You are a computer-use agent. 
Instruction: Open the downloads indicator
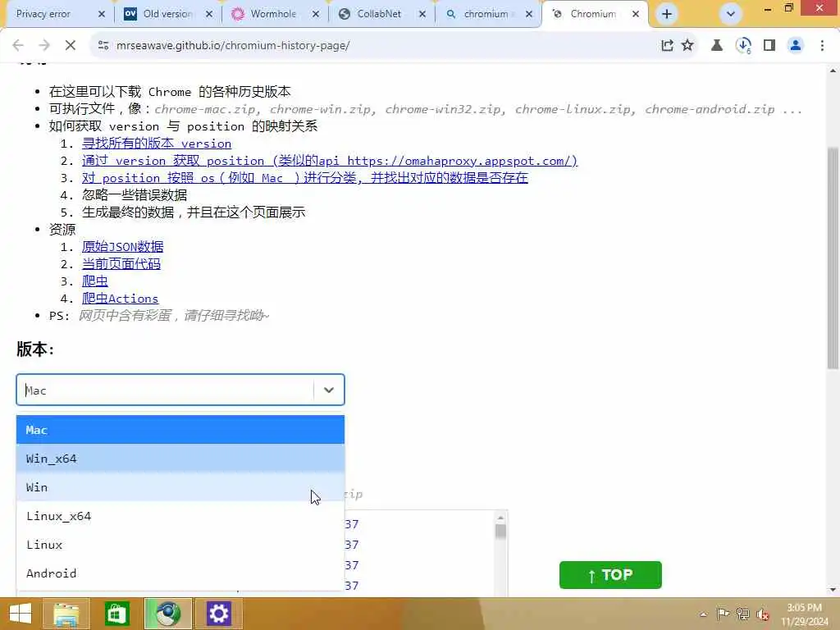[x=743, y=46]
